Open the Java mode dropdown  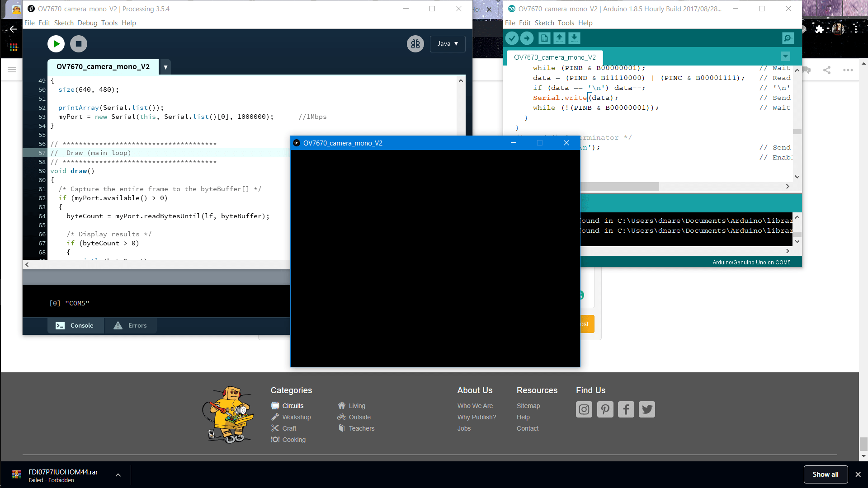pos(447,44)
